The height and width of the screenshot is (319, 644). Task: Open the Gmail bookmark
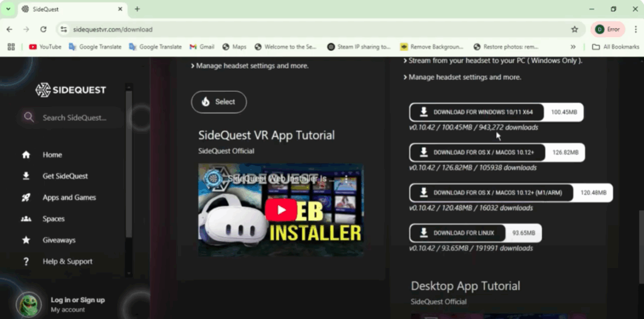point(202,47)
